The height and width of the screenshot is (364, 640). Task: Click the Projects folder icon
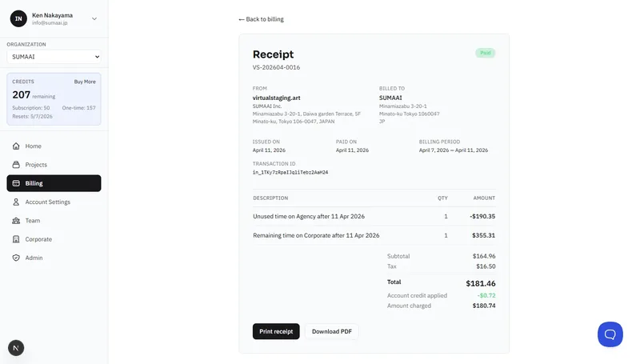pos(16,165)
